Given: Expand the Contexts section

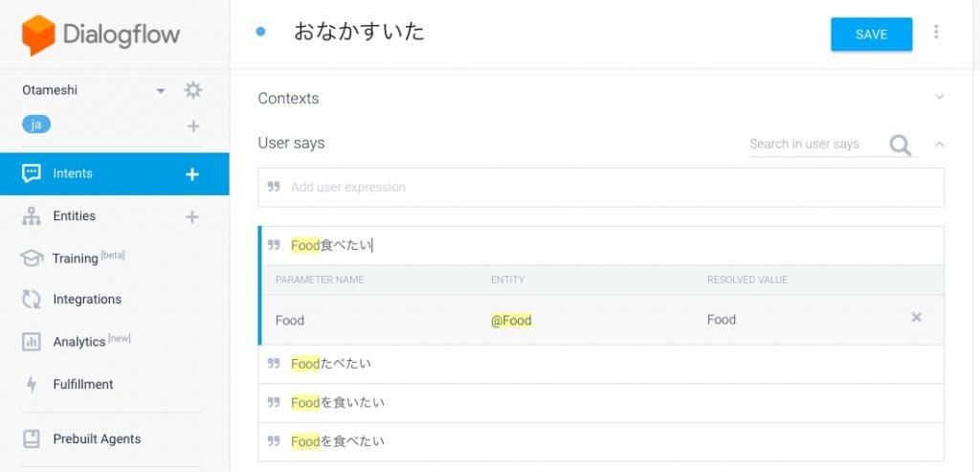Looking at the screenshot, I should pos(939,97).
